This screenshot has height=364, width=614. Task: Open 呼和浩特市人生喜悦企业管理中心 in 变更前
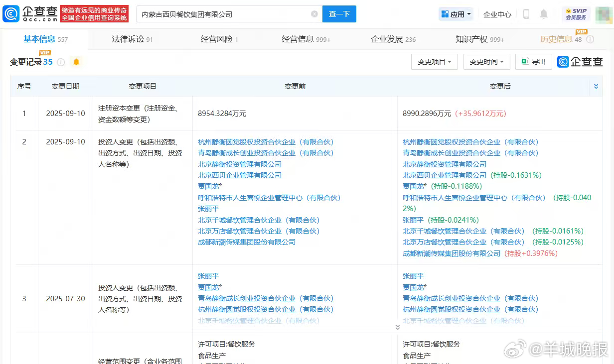pos(269,198)
